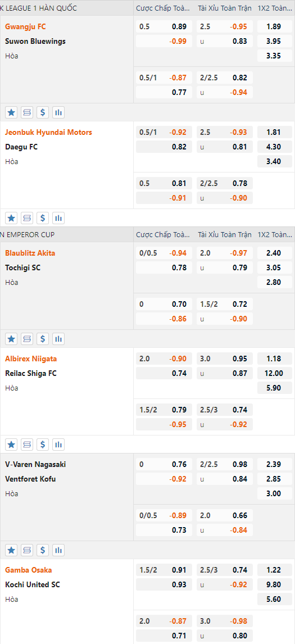
Task: Open Gamba Osaka team link
Action: click(28, 570)
